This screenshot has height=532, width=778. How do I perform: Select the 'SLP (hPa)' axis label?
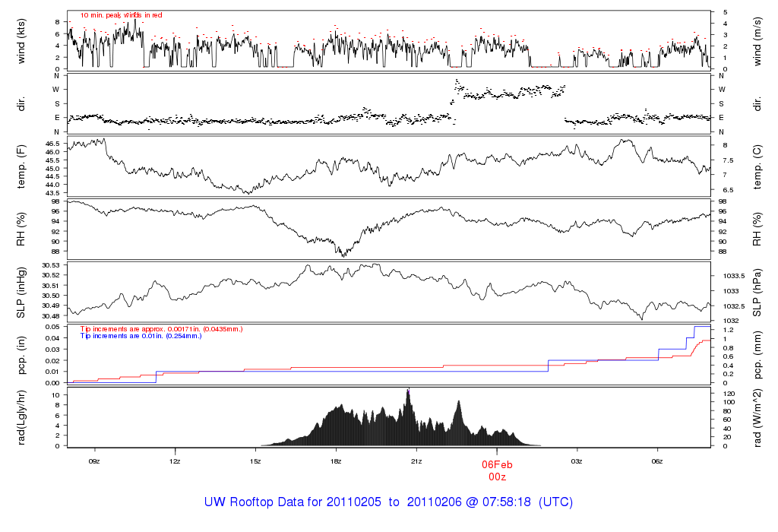pyautogui.click(x=757, y=293)
